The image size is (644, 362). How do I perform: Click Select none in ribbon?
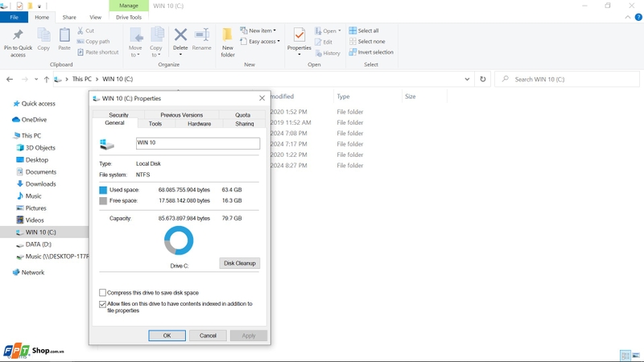tap(367, 42)
